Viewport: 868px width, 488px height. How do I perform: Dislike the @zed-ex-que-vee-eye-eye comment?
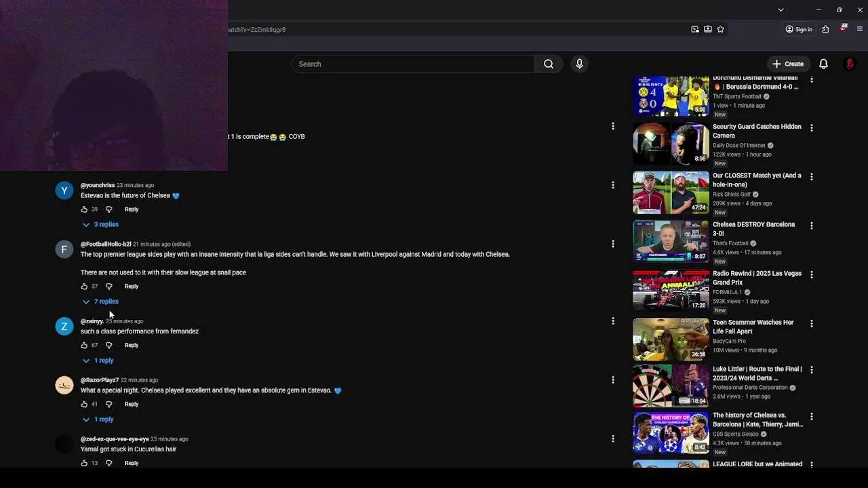click(108, 463)
